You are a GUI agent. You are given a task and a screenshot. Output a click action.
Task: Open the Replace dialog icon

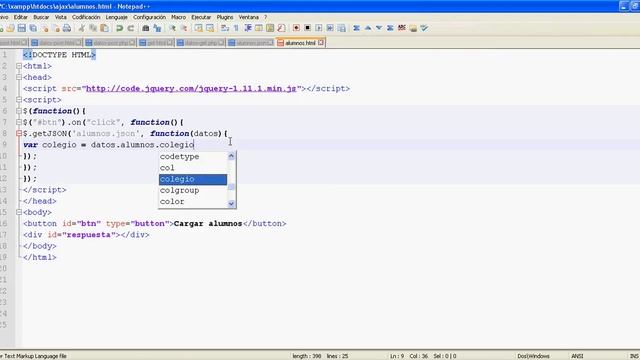[x=157, y=28]
